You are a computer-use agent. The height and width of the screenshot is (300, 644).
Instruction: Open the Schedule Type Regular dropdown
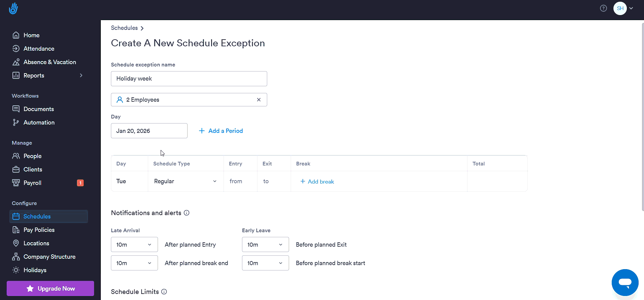pyautogui.click(x=186, y=181)
